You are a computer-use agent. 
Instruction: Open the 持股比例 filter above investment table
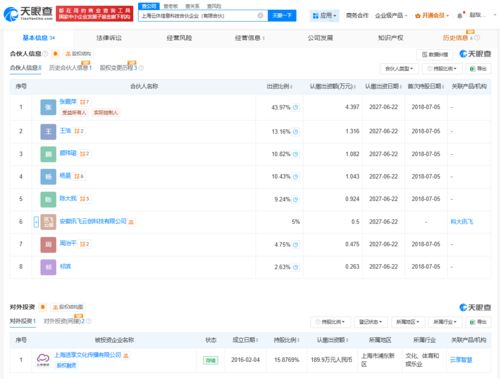(x=330, y=322)
